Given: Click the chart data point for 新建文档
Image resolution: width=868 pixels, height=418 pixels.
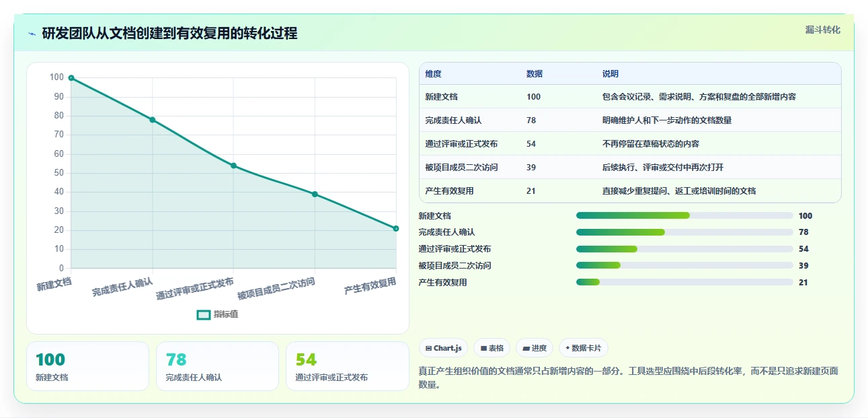Looking at the screenshot, I should tap(71, 78).
